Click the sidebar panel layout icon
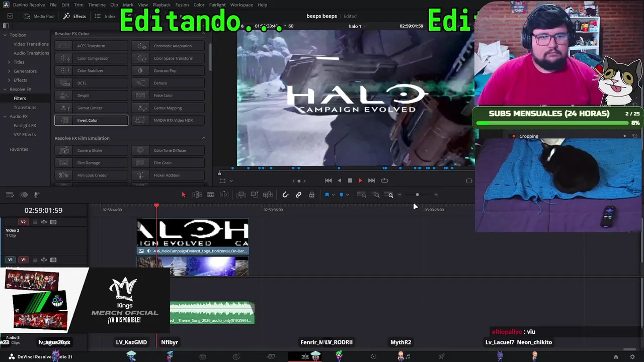The image size is (644, 362). click(x=6, y=26)
